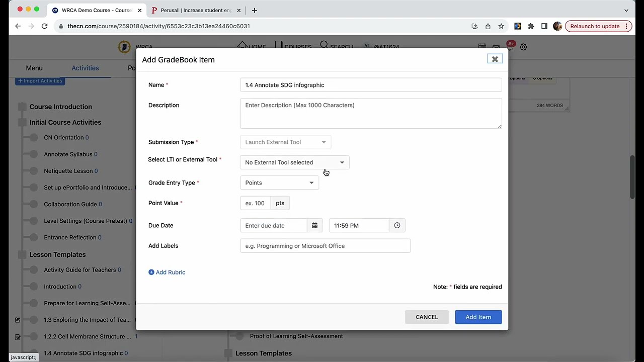Switch to the Perusall tab

point(197,10)
